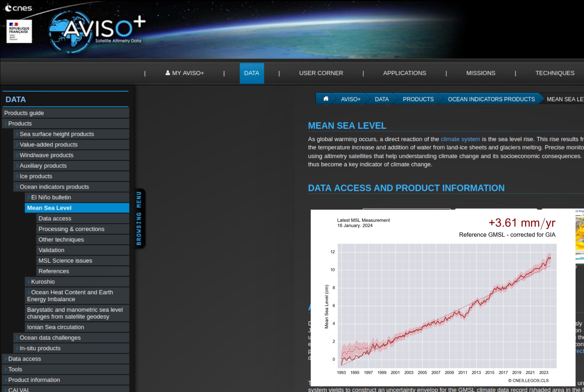Open Validation page
584x392 pixels.
pos(82,250)
